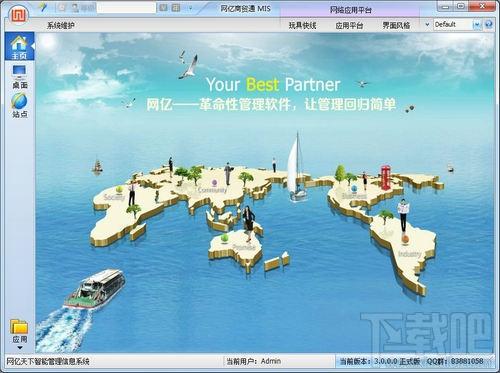Click status entry 当前版本: 3.0.0.0 正式版
The image size is (500, 373).
379,361
